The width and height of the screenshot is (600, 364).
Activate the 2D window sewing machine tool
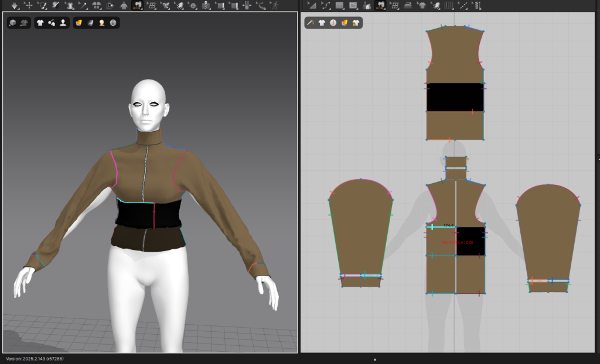pyautogui.click(x=380, y=5)
